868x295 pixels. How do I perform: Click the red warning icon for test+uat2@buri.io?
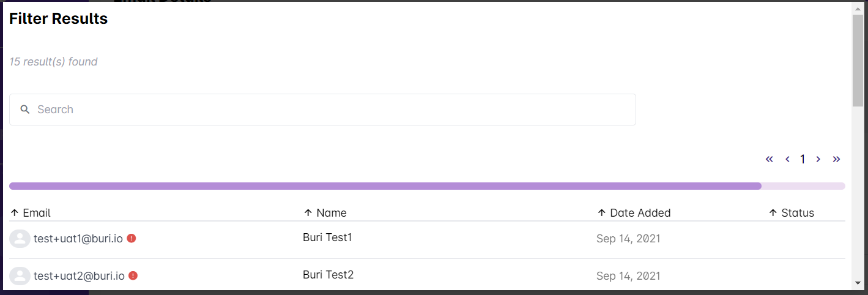[x=133, y=276]
